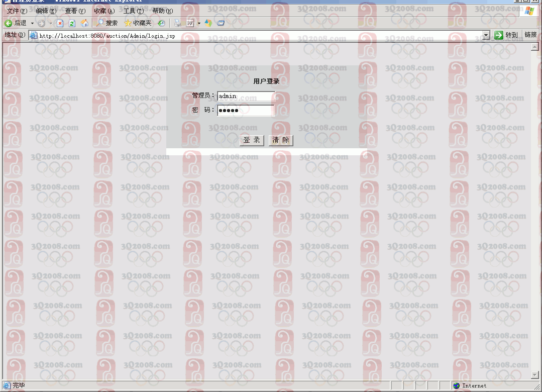The width and height of the screenshot is (542, 392).
Task: Open the 工具(T) menu
Action: coord(134,11)
